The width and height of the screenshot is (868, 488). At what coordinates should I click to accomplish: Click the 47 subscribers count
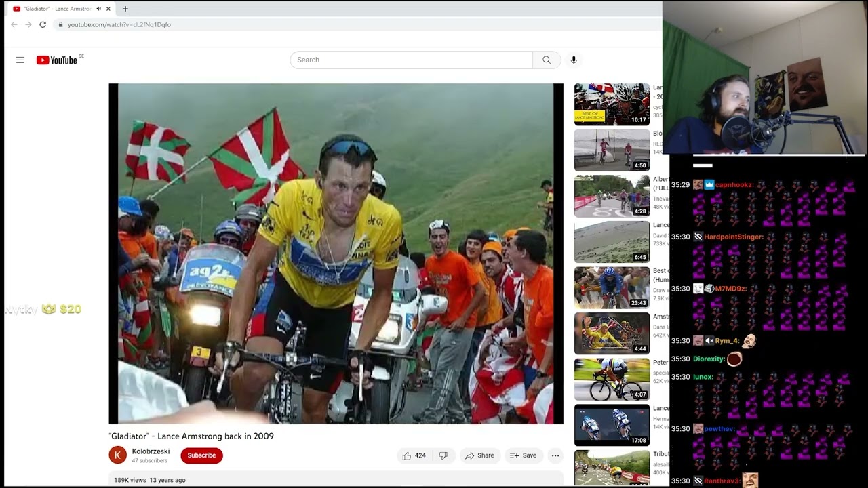pos(149,461)
